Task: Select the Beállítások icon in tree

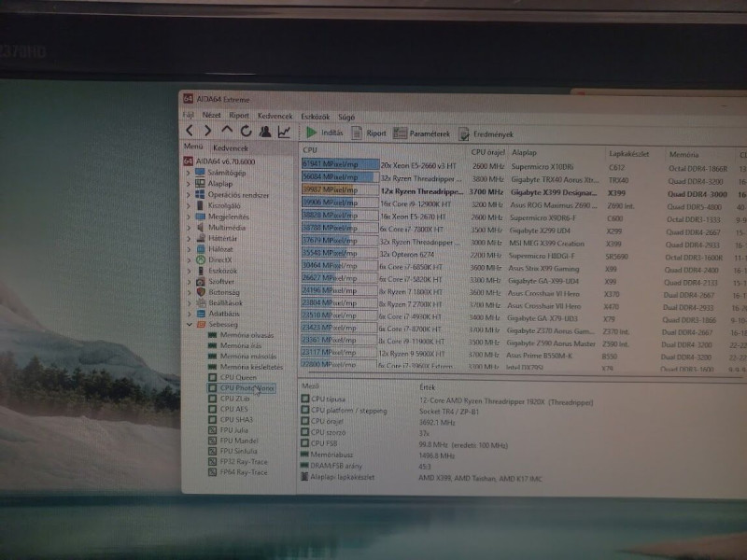Action: 201,302
